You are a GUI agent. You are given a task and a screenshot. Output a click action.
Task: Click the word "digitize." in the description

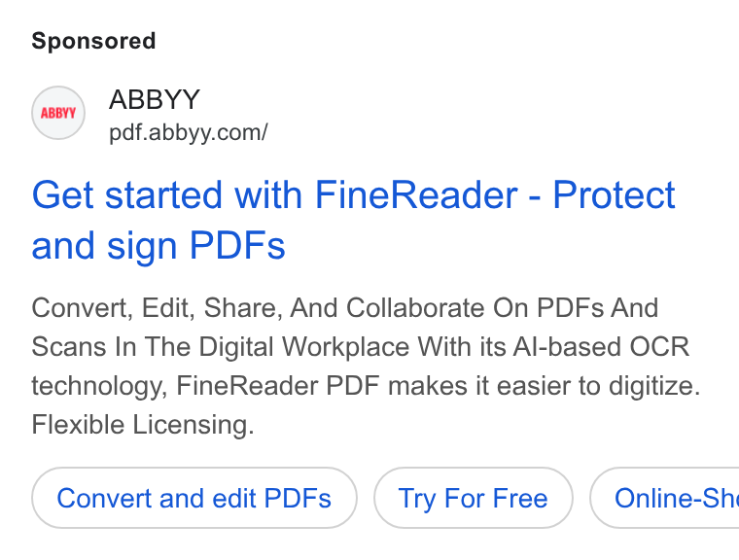pyautogui.click(x=654, y=386)
